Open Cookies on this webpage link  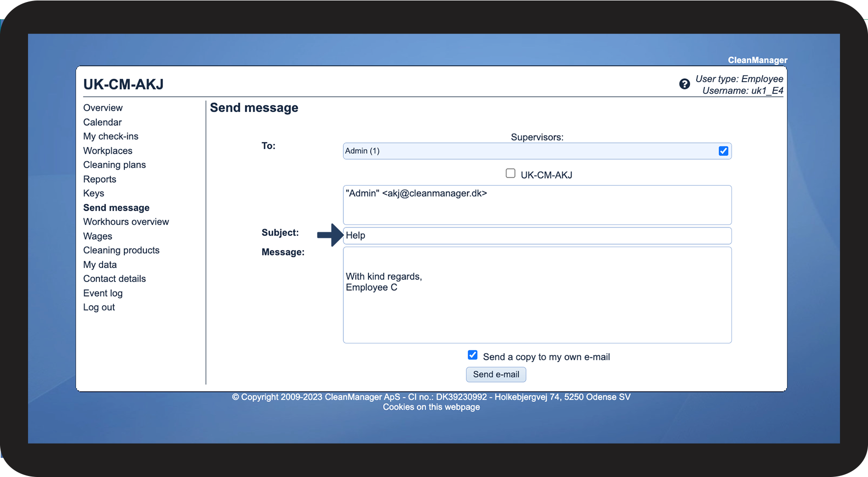(x=431, y=407)
